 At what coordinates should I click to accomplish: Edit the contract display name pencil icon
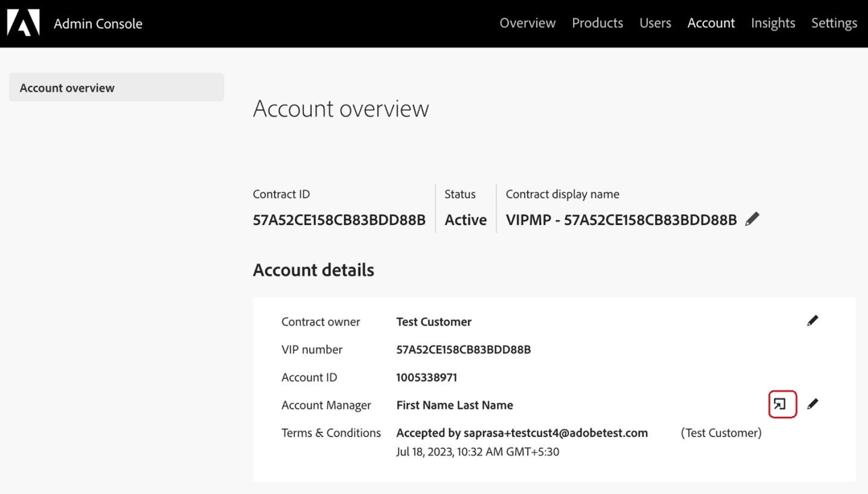click(752, 220)
